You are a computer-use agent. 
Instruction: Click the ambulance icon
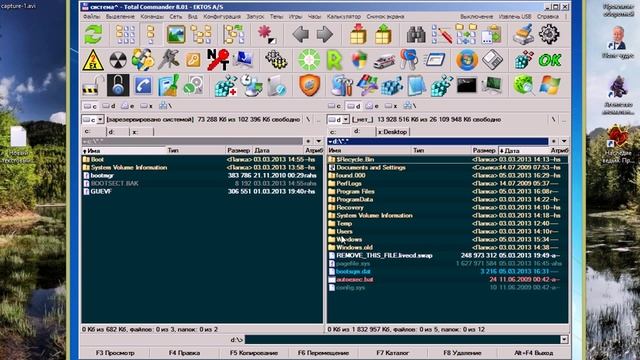pos(384,61)
